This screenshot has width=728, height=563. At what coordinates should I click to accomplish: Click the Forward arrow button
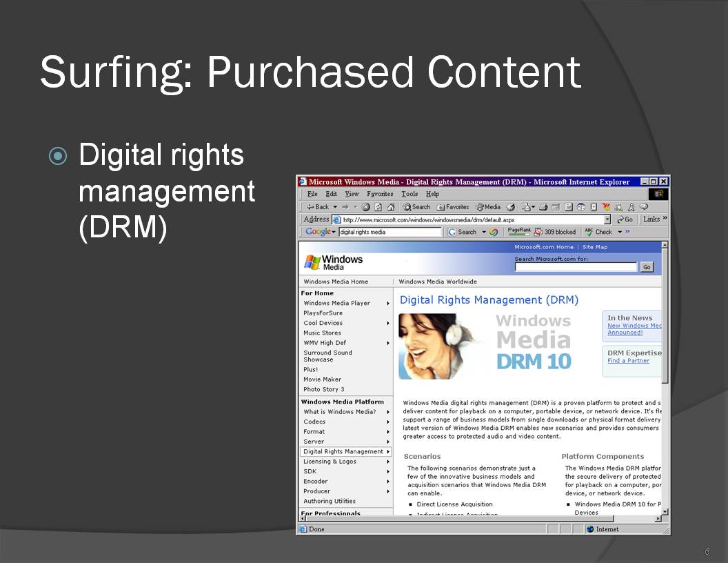345,207
